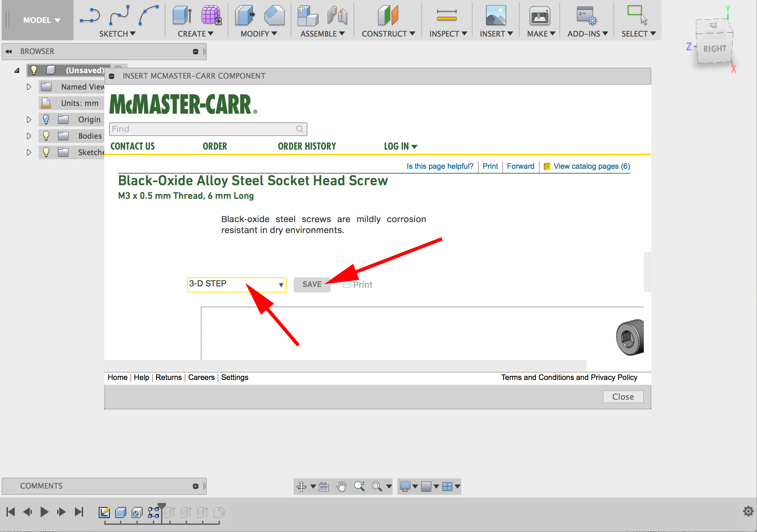Collapse the Browser panel with double arrows
Image resolution: width=757 pixels, height=532 pixels.
point(9,51)
